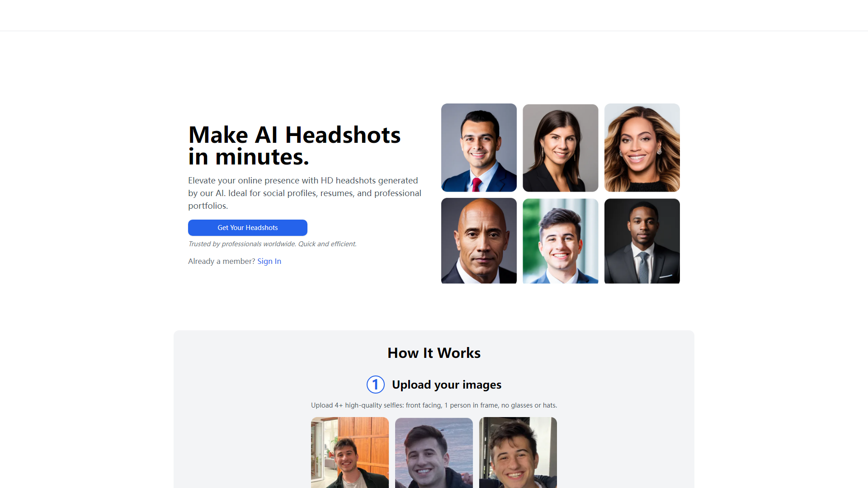This screenshot has height=488, width=868.
Task: Click the man in dark suit headshot icon
Action: click(x=642, y=241)
